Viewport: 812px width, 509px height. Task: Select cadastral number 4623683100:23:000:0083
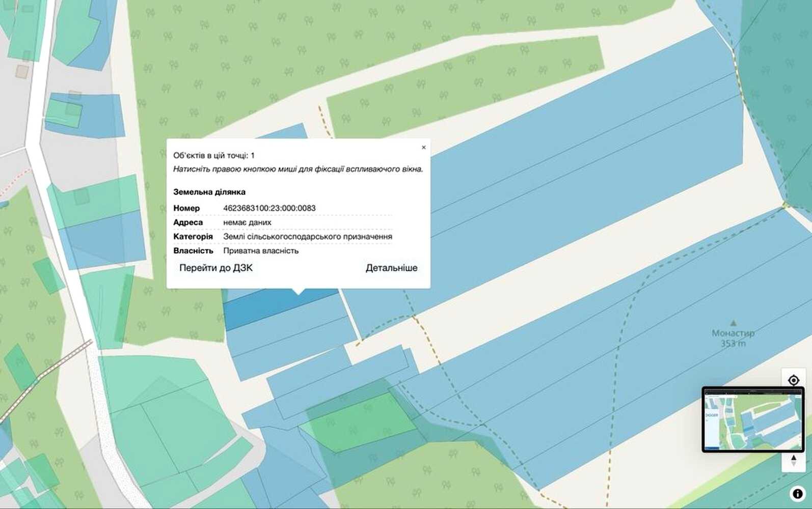pos(269,208)
